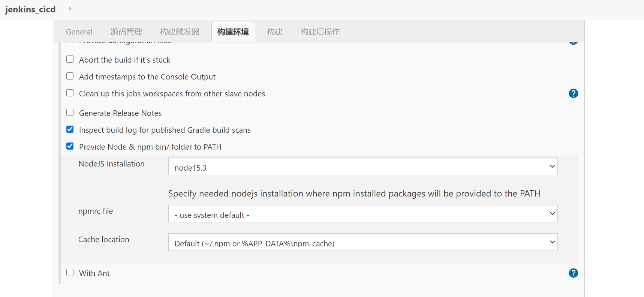This screenshot has height=297, width=644.
Task: Enable the With Ant checkbox
Action: 70,273
